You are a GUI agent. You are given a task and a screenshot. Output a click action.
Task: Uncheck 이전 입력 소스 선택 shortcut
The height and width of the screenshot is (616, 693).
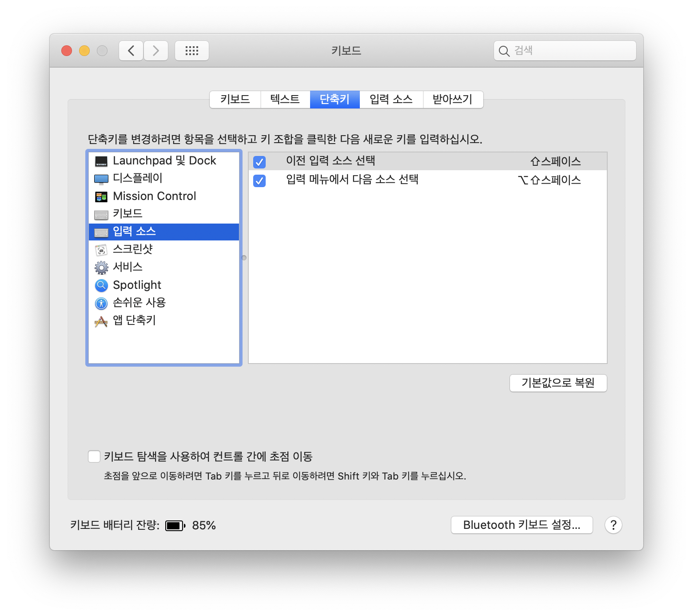[x=259, y=162]
